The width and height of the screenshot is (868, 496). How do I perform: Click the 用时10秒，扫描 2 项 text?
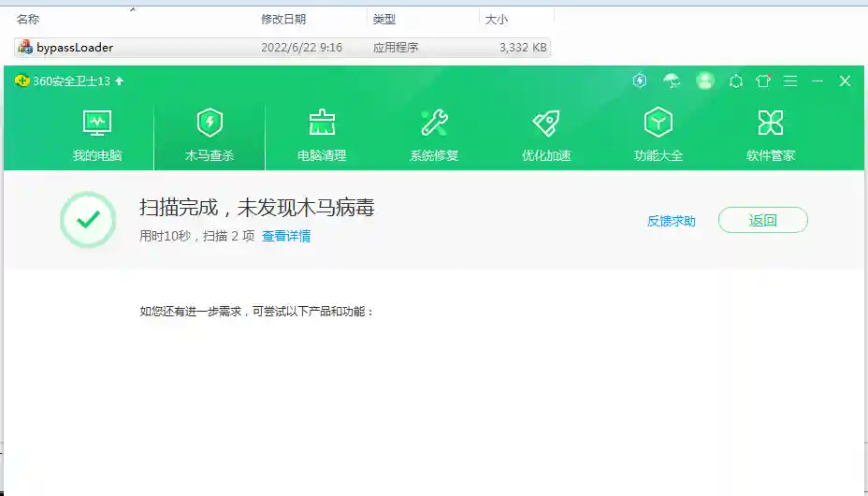pos(196,237)
